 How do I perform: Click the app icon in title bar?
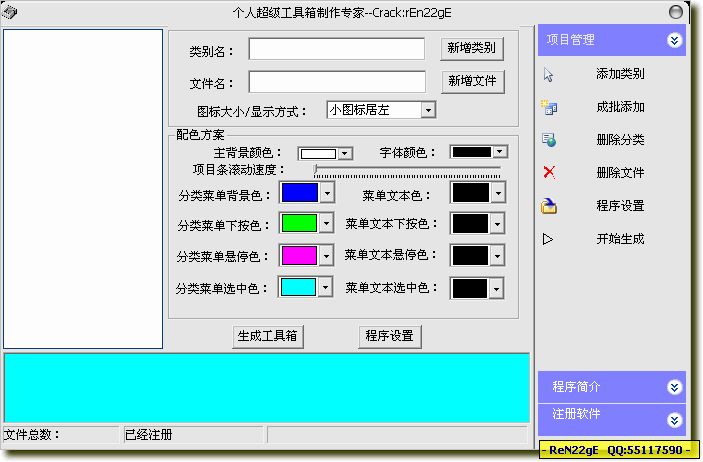tap(10, 10)
